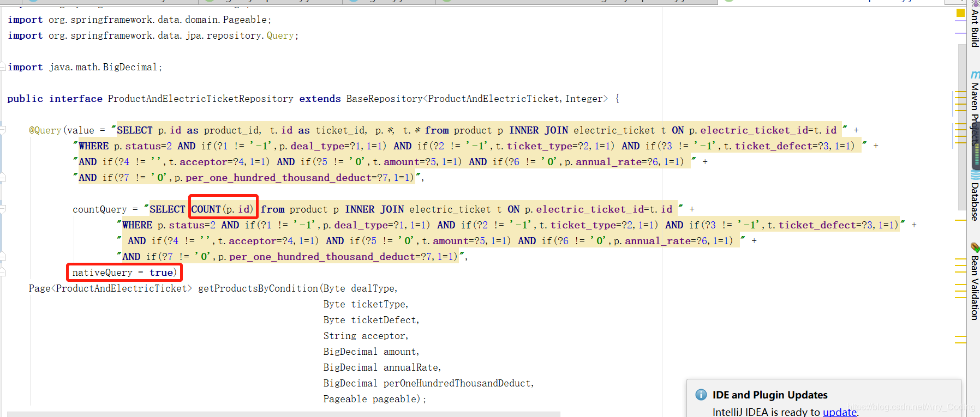Click the IDE and Plugin Updates title
The image size is (980, 417).
tap(770, 395)
